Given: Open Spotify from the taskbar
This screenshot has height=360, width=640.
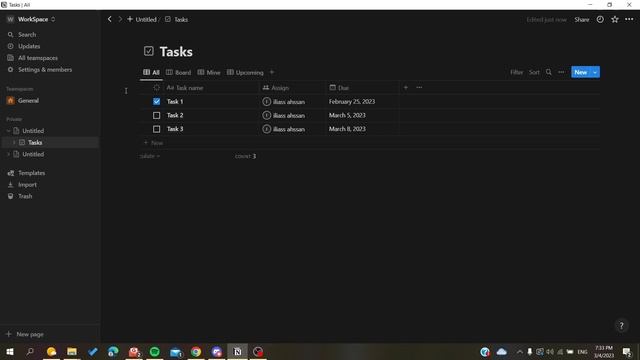Looking at the screenshot, I should 154,351.
